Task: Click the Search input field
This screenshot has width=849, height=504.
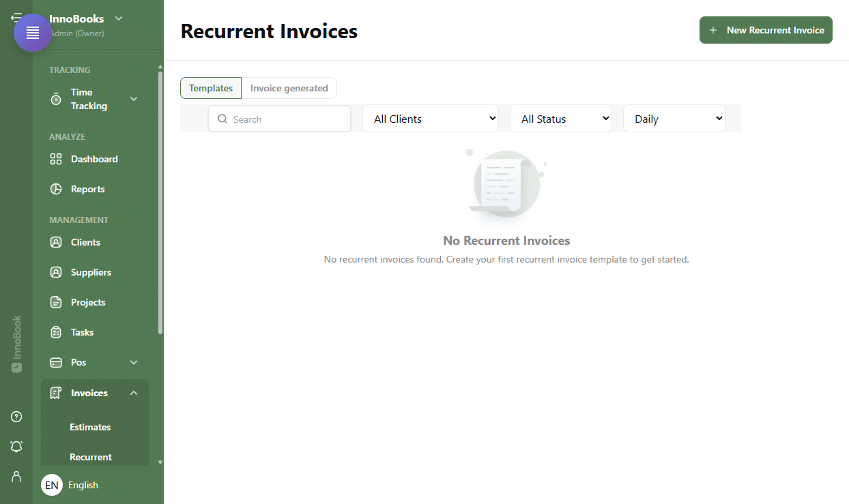Action: tap(280, 119)
